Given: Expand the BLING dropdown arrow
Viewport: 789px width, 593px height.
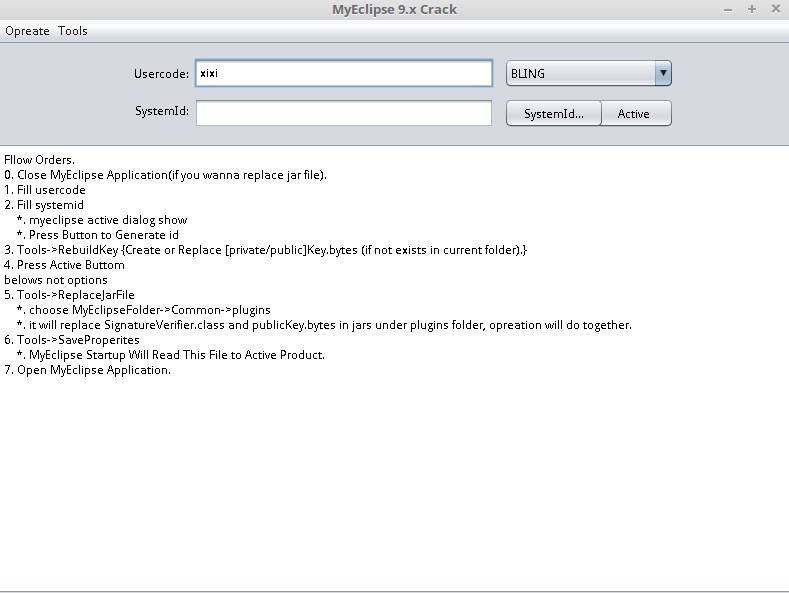Looking at the screenshot, I should [x=663, y=73].
